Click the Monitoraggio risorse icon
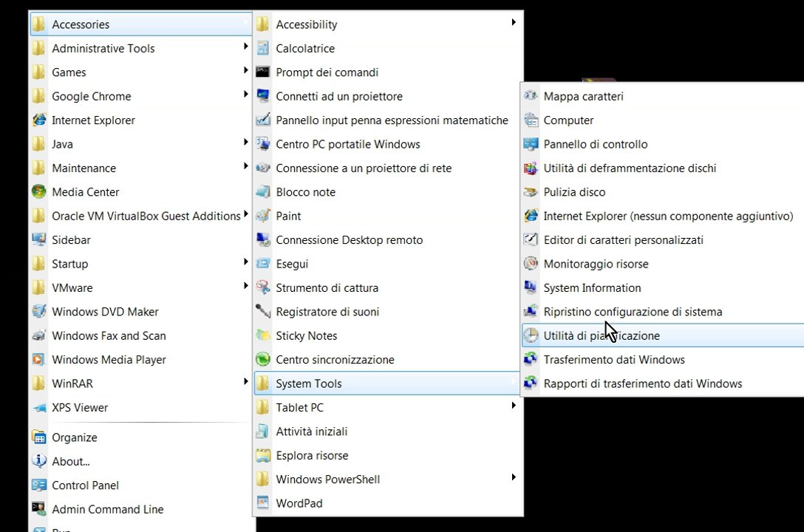Image resolution: width=804 pixels, height=532 pixels. pyautogui.click(x=531, y=264)
